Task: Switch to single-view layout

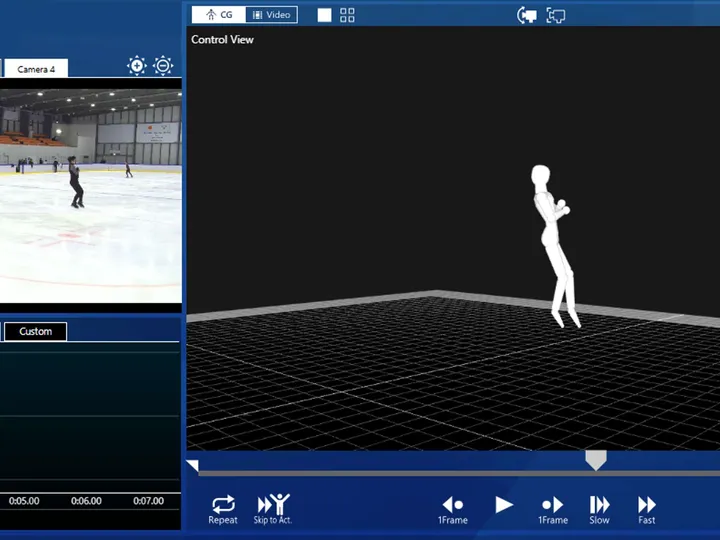Action: [x=325, y=15]
